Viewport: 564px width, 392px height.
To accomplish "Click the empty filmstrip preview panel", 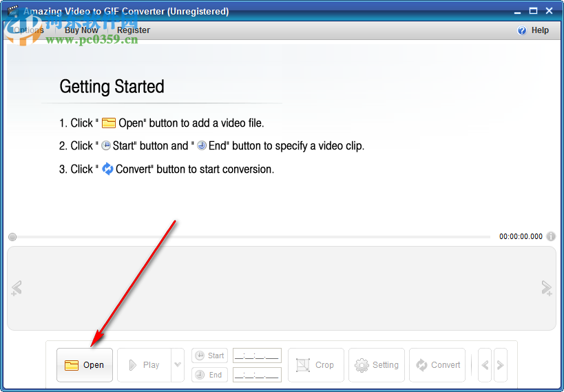I will [282, 289].
